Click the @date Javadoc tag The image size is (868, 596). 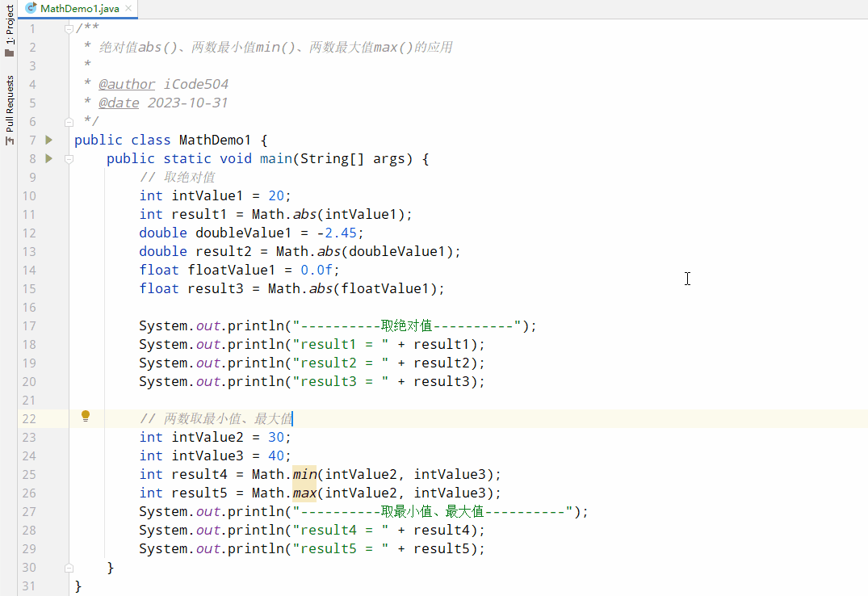[x=119, y=103]
